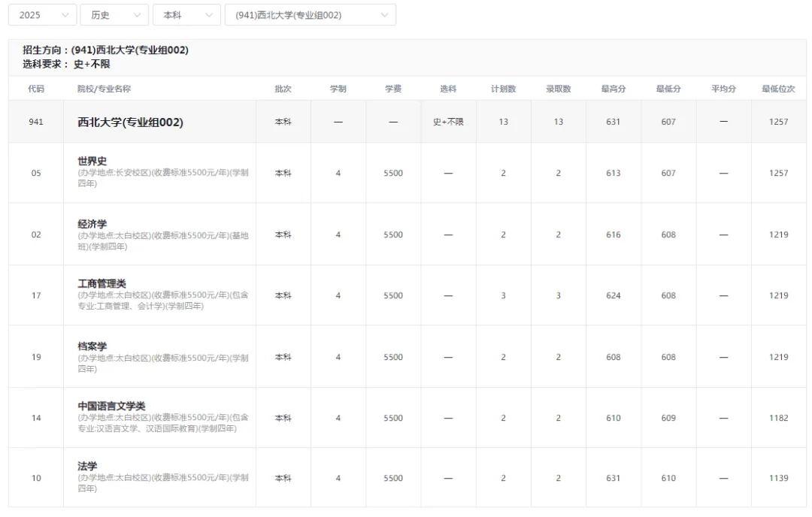Click code 02 for 经济学

click(x=36, y=234)
